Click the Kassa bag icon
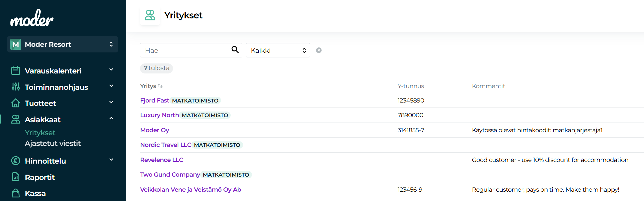Image resolution: width=644 pixels, height=201 pixels. pos(16,193)
